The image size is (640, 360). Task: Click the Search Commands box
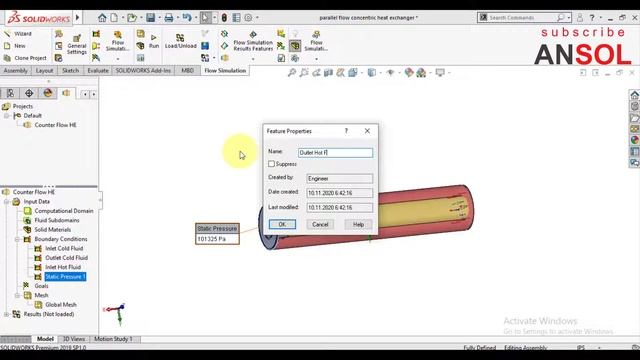pos(524,18)
